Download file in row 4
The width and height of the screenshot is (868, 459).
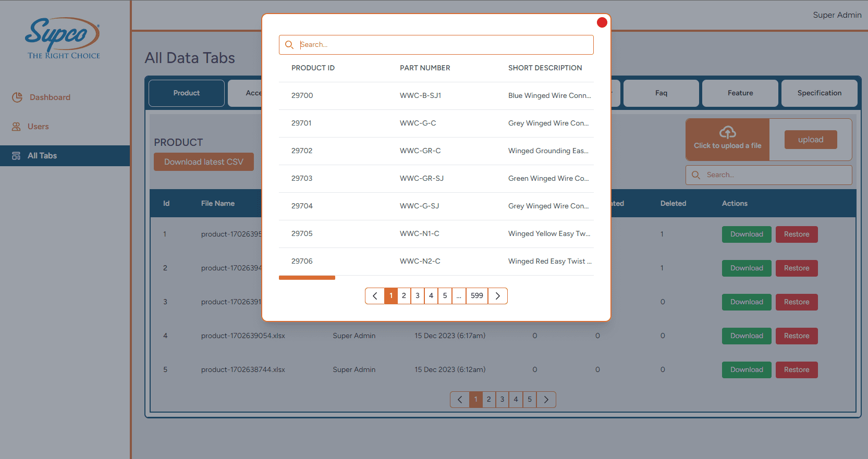click(x=746, y=336)
